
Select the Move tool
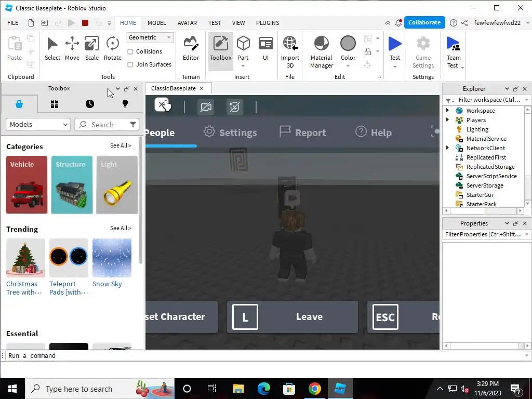(72, 48)
